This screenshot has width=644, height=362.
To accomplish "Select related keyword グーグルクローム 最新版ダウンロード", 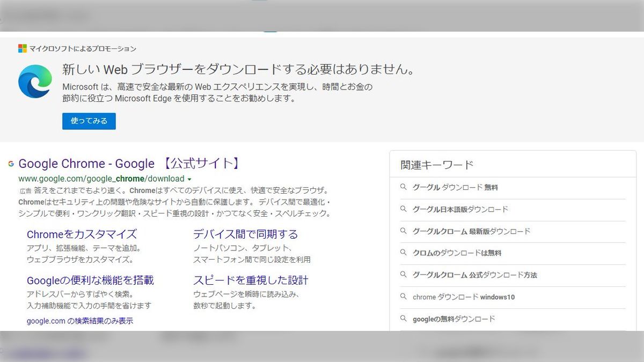I will [471, 231].
